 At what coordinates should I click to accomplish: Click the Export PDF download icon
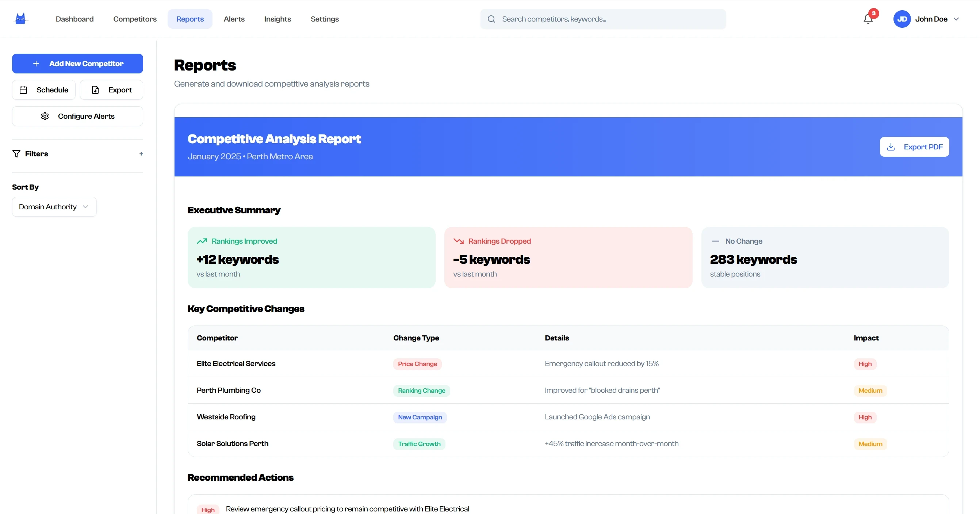[891, 147]
